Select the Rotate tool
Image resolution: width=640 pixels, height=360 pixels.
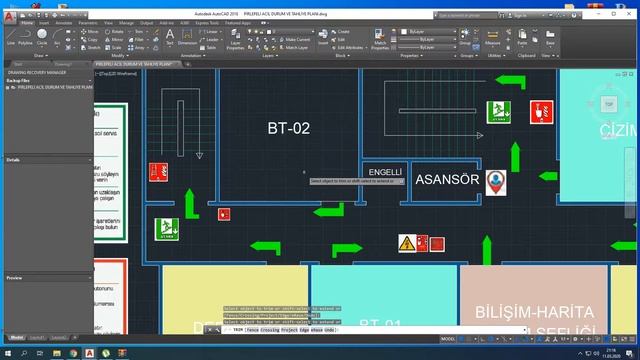(x=114, y=31)
